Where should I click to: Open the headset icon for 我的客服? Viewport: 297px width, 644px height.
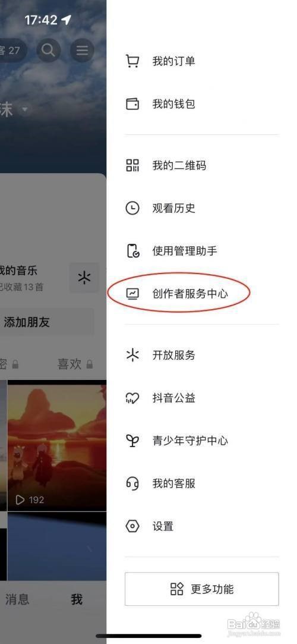(132, 483)
